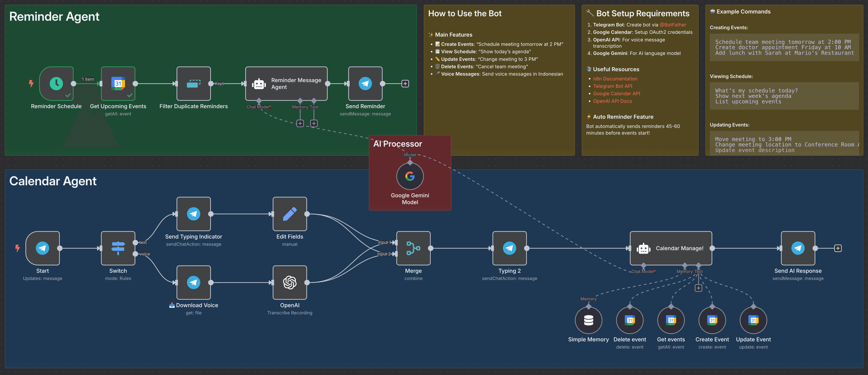Select the Create Event calendar tool
The height and width of the screenshot is (375, 868).
pos(712,320)
